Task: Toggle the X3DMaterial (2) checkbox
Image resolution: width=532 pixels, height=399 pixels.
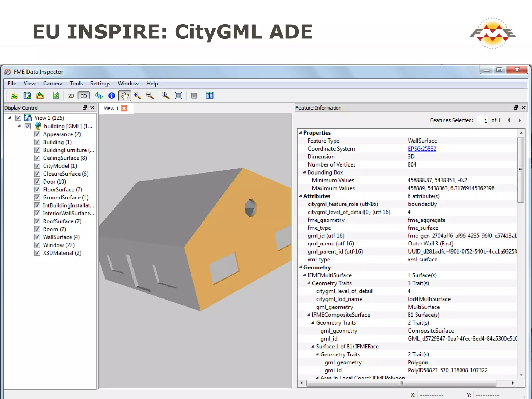Action: click(37, 253)
